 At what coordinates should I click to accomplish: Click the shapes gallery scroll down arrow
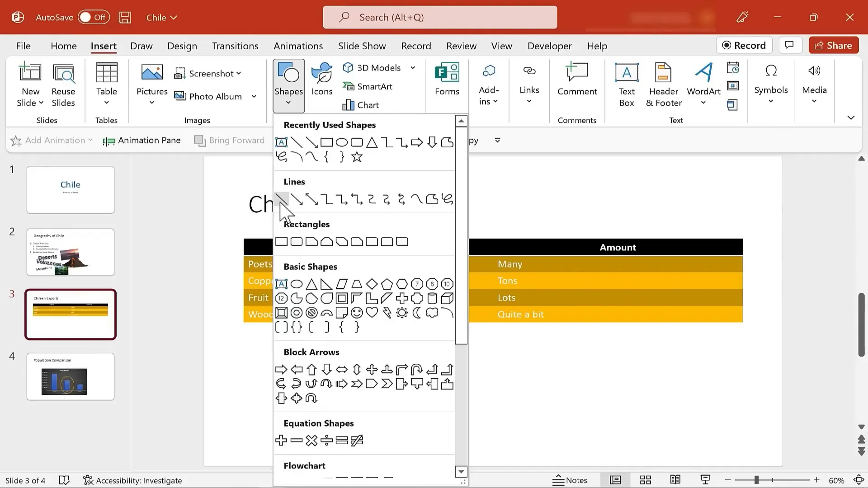click(461, 472)
